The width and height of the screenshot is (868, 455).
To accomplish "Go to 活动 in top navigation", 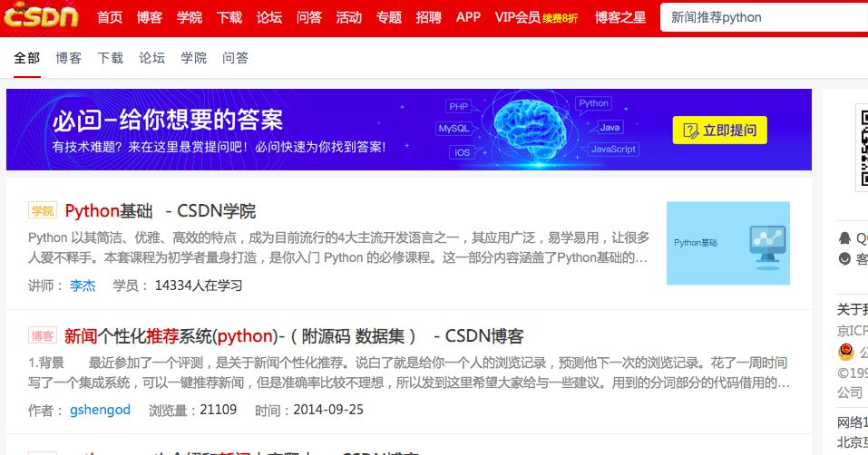I will point(349,17).
